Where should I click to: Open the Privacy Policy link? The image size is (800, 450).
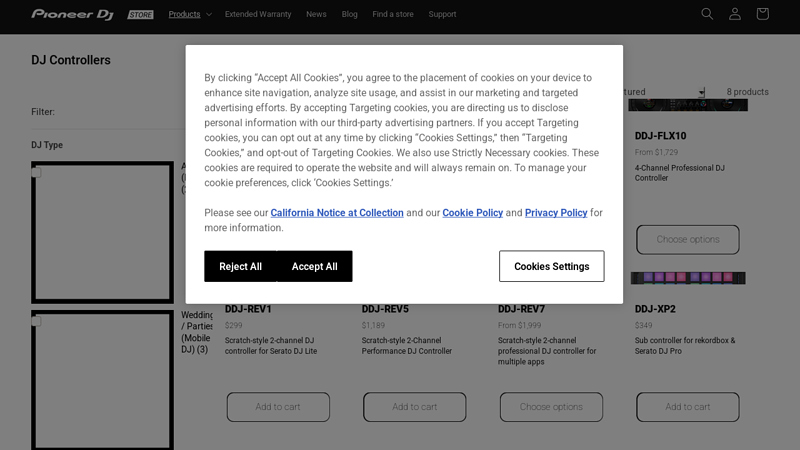pos(556,213)
